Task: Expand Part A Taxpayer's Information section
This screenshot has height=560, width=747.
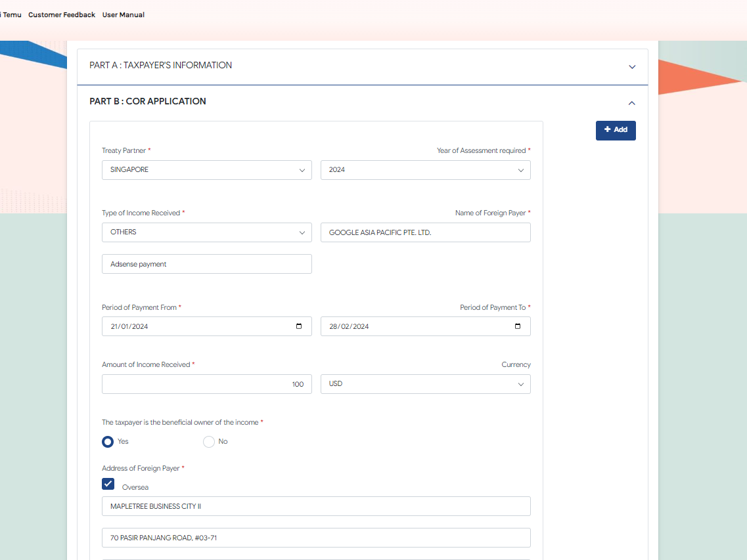Action: (632, 66)
